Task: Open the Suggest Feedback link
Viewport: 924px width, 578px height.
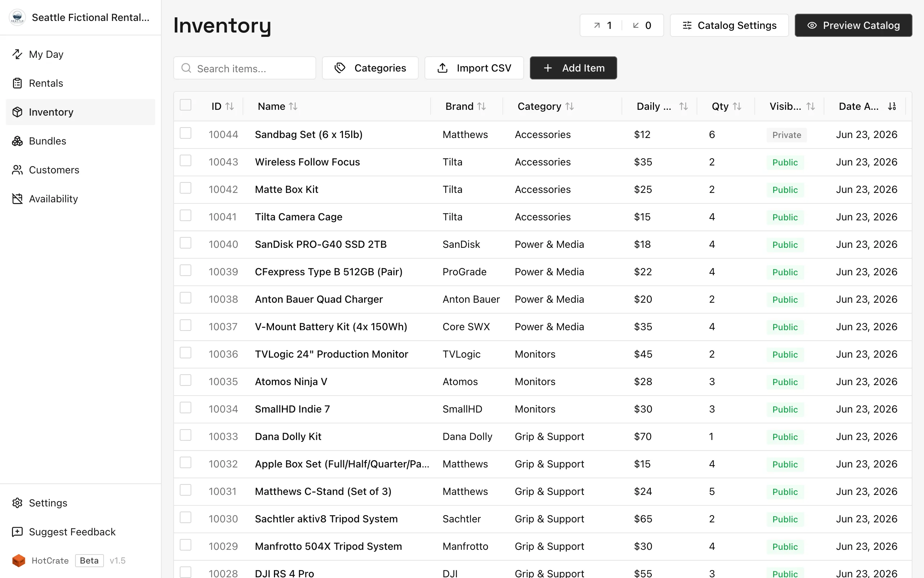Action: [80, 532]
